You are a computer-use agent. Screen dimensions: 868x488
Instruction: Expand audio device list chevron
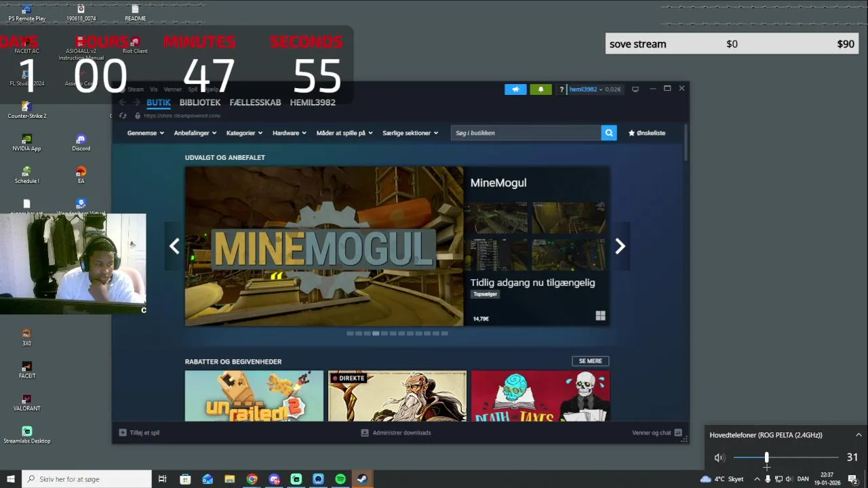859,435
